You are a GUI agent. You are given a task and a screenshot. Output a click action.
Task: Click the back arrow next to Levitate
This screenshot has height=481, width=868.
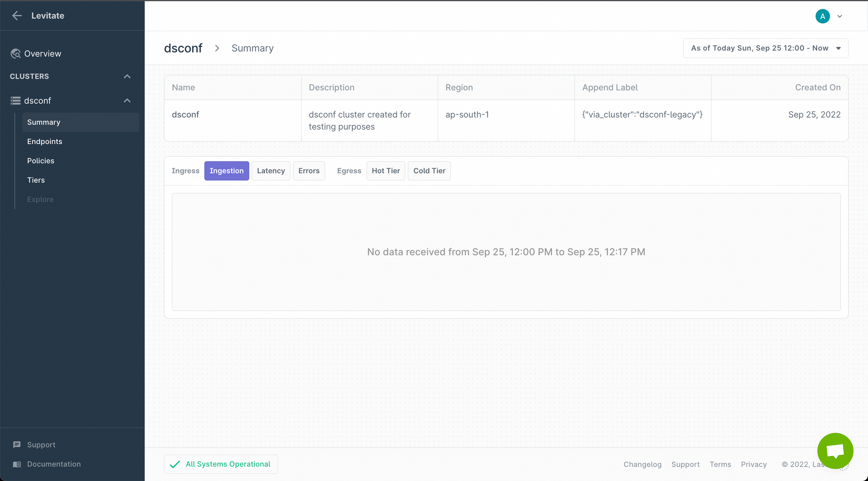point(17,16)
